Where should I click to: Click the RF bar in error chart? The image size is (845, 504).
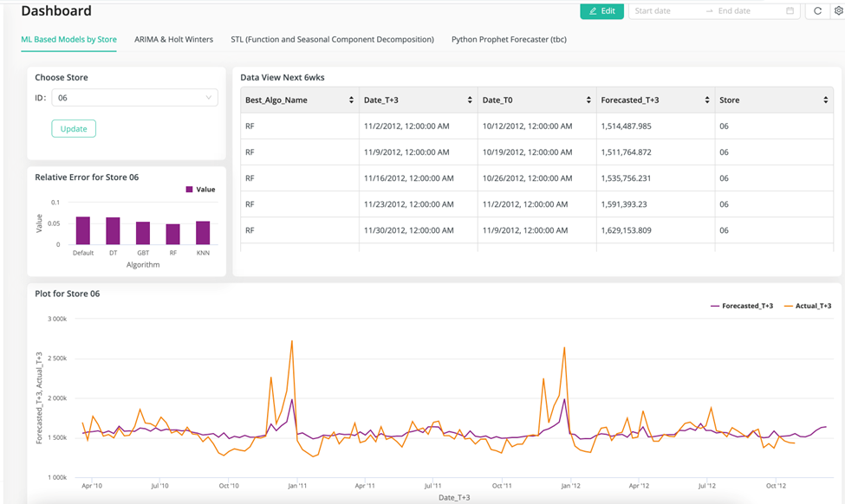point(173,234)
